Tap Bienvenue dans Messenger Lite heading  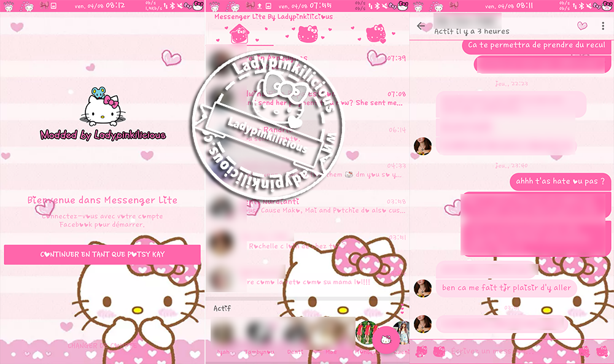pyautogui.click(x=102, y=200)
